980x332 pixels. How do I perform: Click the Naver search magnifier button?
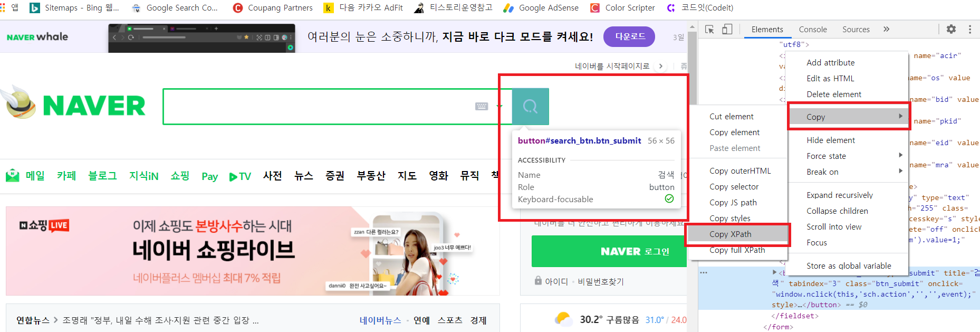(531, 107)
